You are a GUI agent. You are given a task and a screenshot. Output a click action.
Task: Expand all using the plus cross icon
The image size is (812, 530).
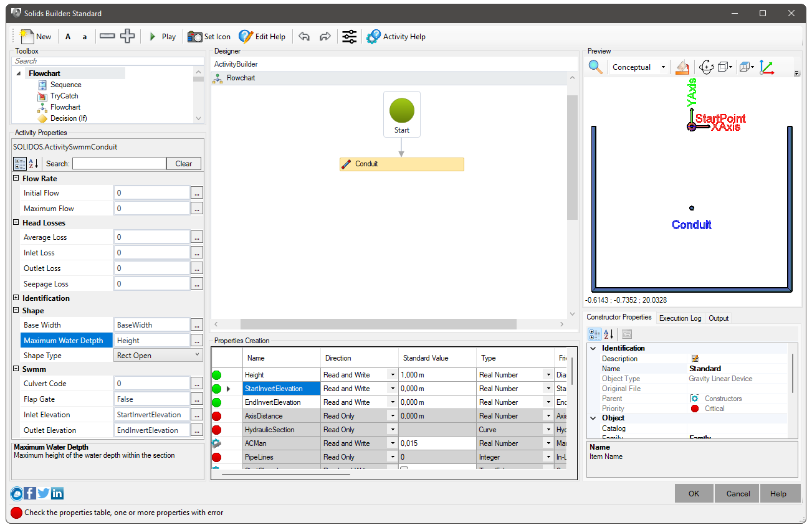click(127, 36)
